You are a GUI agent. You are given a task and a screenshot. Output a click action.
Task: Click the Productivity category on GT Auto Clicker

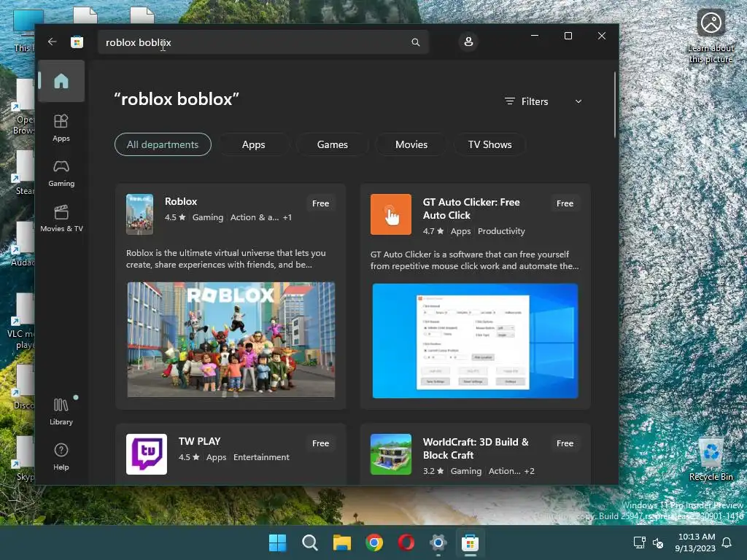(x=501, y=231)
